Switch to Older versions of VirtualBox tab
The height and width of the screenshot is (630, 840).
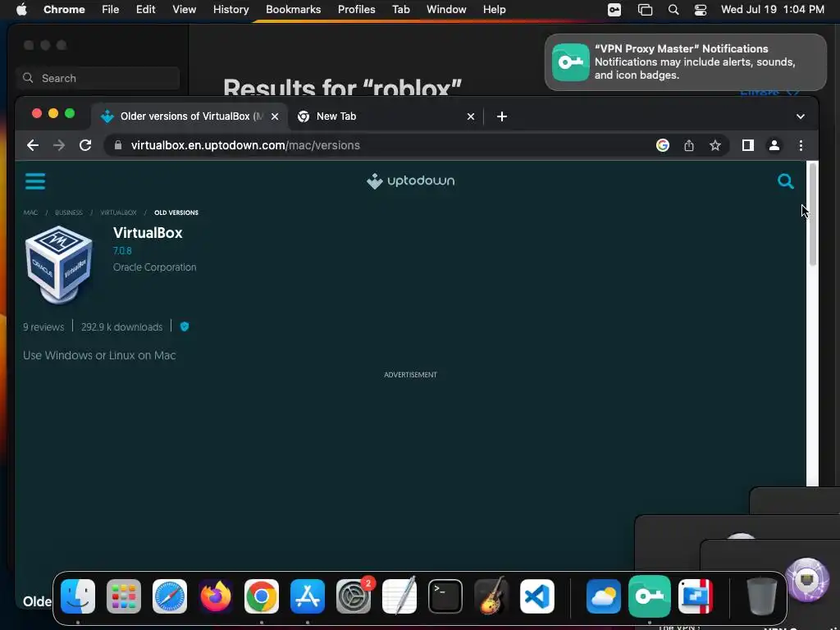tap(189, 116)
